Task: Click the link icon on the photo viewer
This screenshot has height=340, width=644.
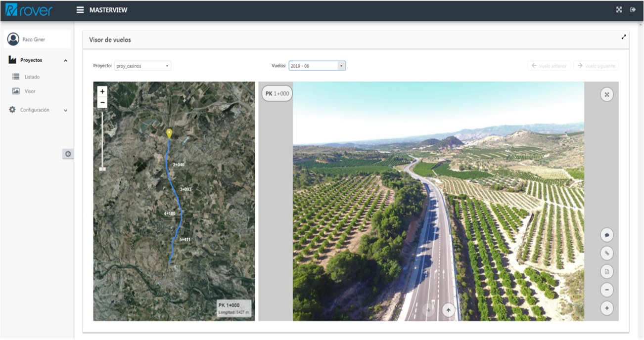Action: (x=607, y=253)
